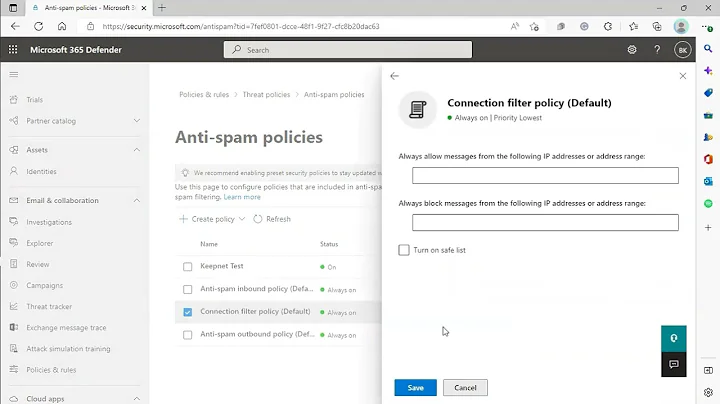Reload the browser page
720x404 pixels.
pos(39,26)
